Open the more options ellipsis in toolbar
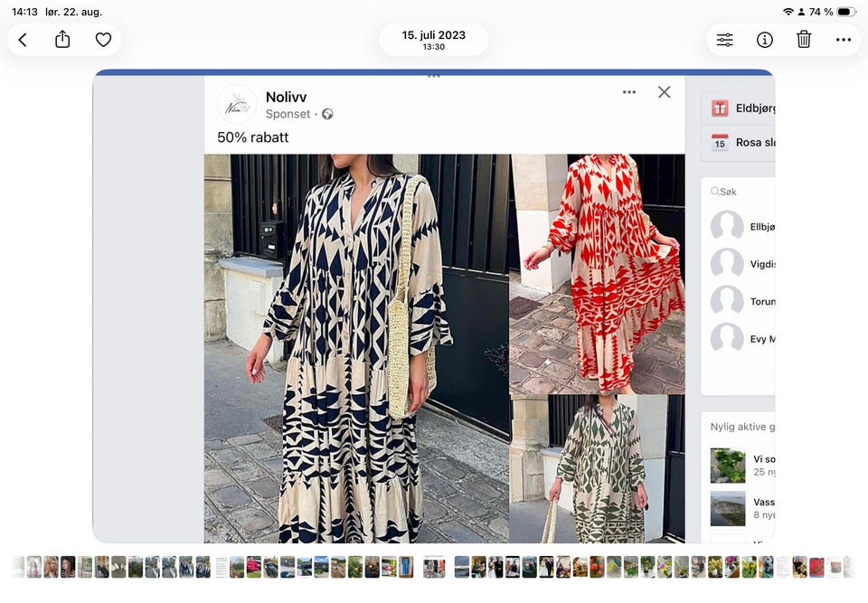868x603 pixels. pyautogui.click(x=844, y=40)
